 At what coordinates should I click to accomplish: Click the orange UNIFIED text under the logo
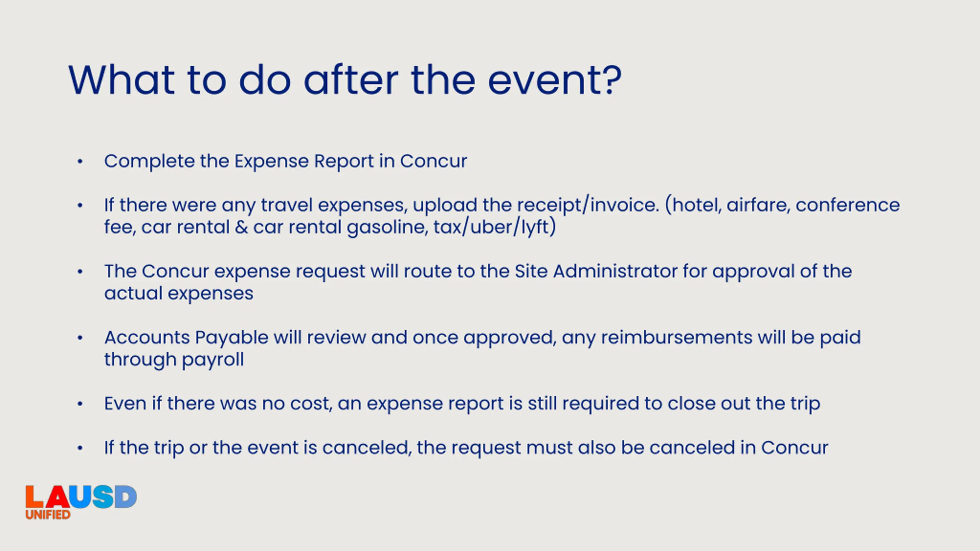click(x=48, y=515)
